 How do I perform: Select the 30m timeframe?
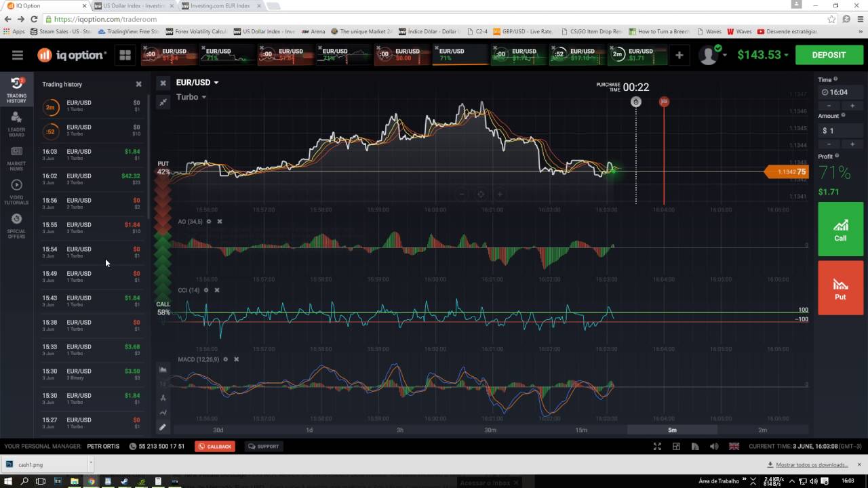click(490, 430)
